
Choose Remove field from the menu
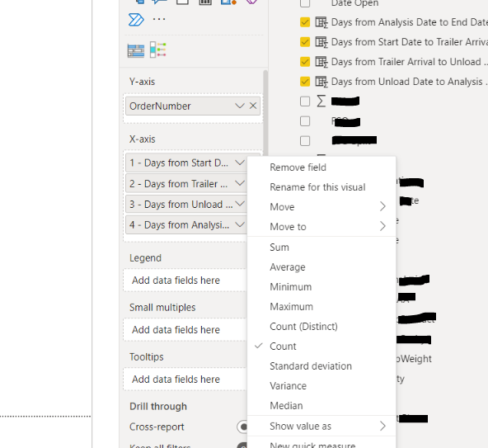(298, 167)
